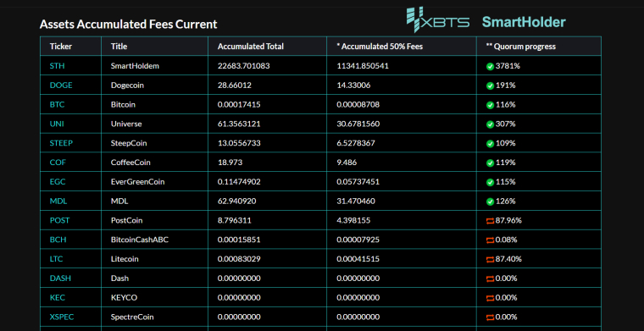Click the orange pending icon in the DASH row

click(x=490, y=279)
